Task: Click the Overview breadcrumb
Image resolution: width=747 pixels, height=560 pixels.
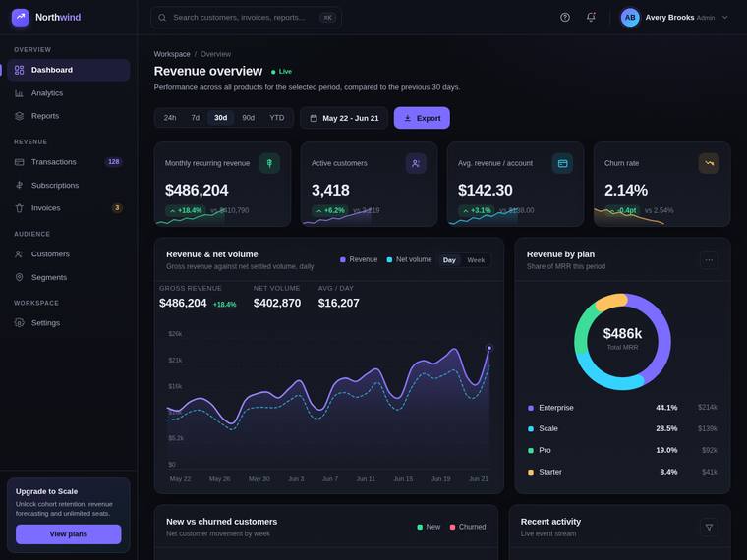Action: (215, 54)
